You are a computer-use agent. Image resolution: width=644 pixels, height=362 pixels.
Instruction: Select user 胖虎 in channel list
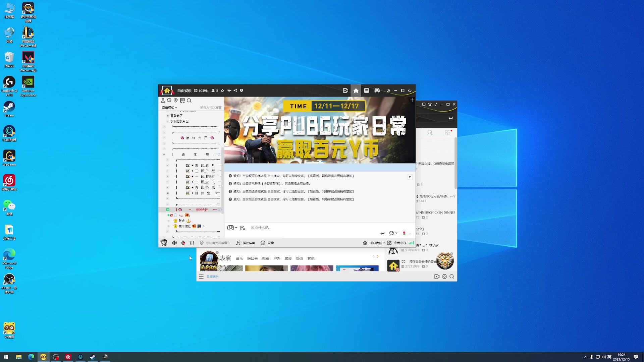point(182,221)
